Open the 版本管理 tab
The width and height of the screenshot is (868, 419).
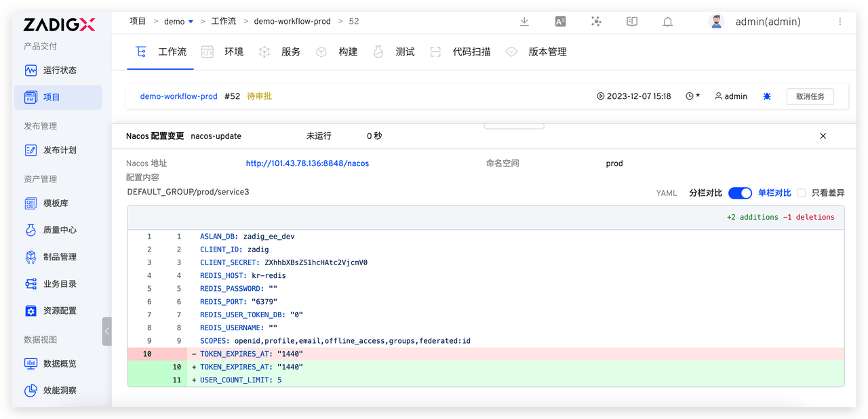pyautogui.click(x=547, y=52)
